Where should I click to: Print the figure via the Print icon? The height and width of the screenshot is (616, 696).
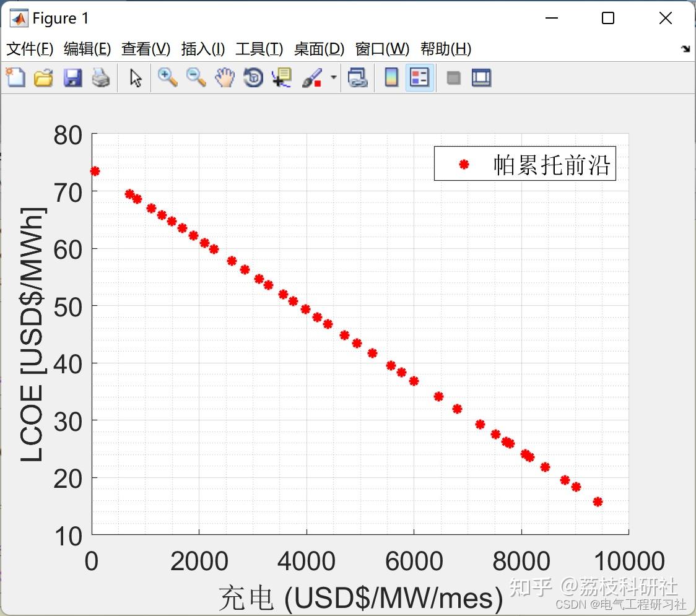click(x=101, y=77)
